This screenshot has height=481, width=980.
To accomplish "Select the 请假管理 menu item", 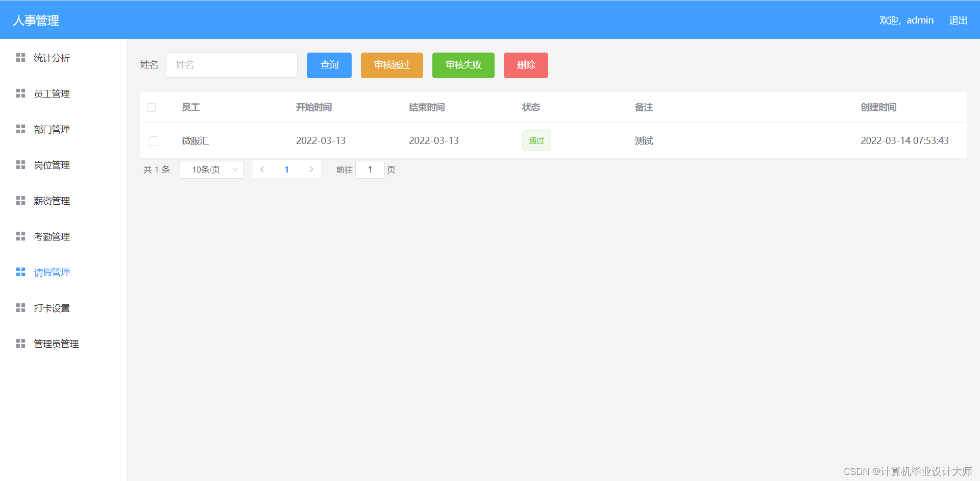I will coord(63,272).
